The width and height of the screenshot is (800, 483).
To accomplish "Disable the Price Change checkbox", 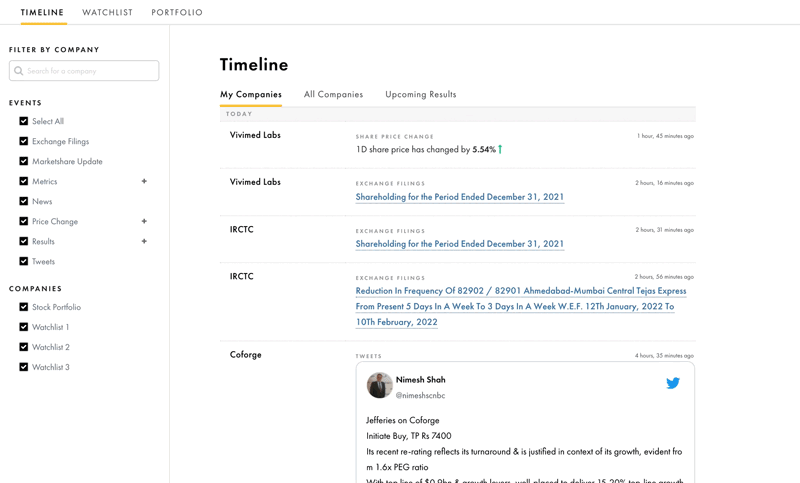I will (x=23, y=221).
